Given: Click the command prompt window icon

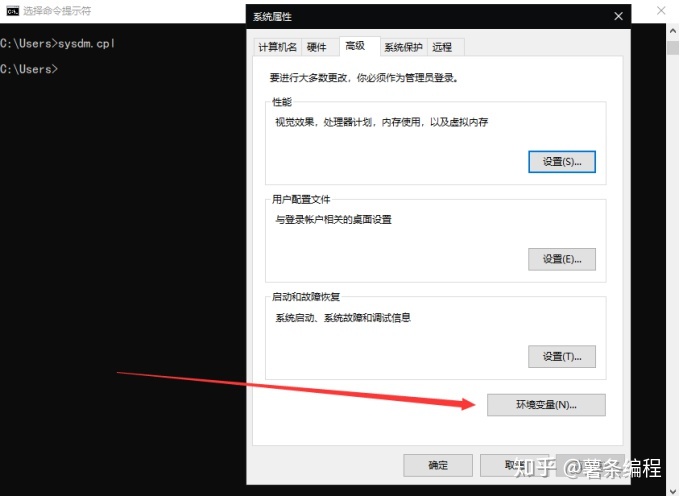Looking at the screenshot, I should 12,11.
